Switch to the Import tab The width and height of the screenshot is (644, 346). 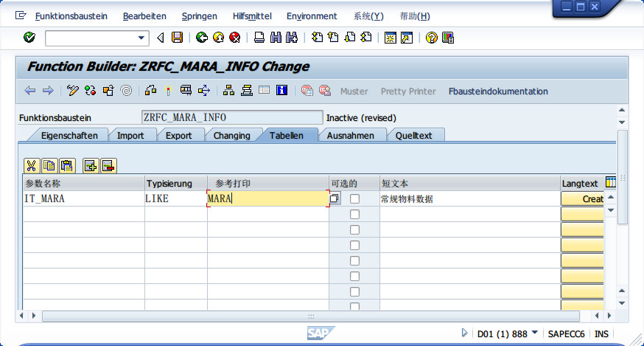pyautogui.click(x=130, y=135)
